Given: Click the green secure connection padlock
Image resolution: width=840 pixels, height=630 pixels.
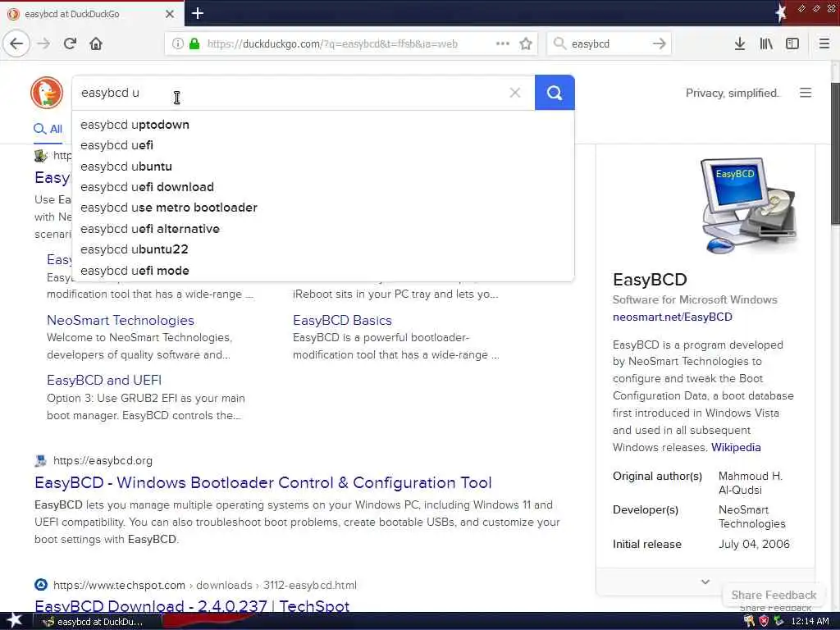Looking at the screenshot, I should tap(194, 44).
